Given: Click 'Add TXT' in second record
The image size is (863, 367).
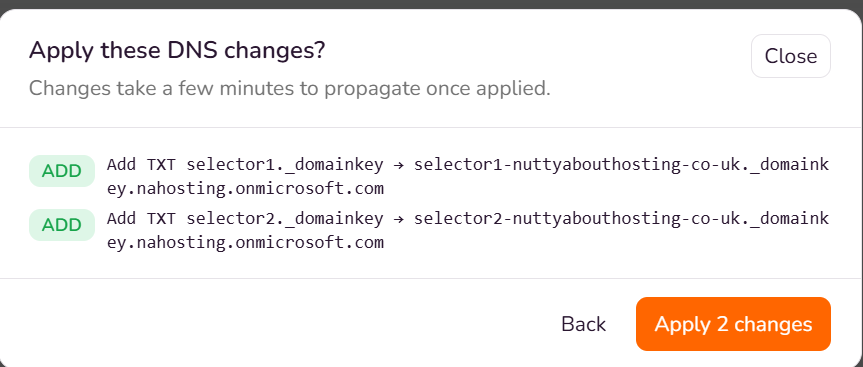Looking at the screenshot, I should pyautogui.click(x=141, y=218).
